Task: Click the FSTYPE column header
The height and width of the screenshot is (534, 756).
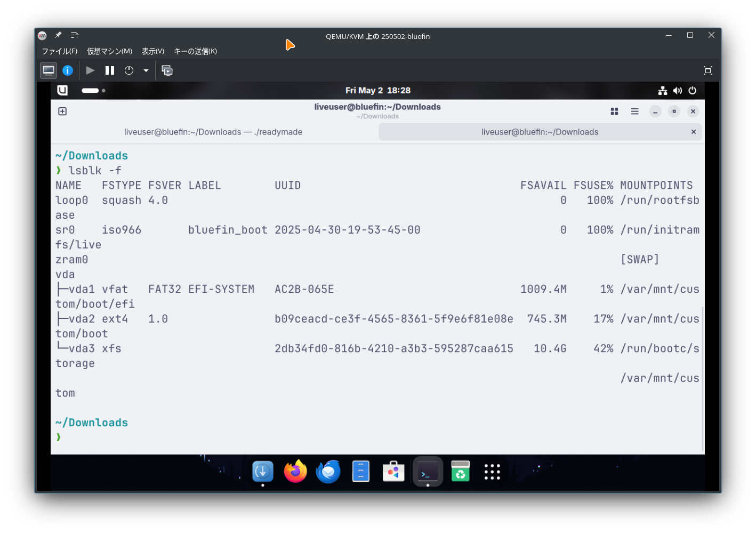Action: [x=122, y=186]
